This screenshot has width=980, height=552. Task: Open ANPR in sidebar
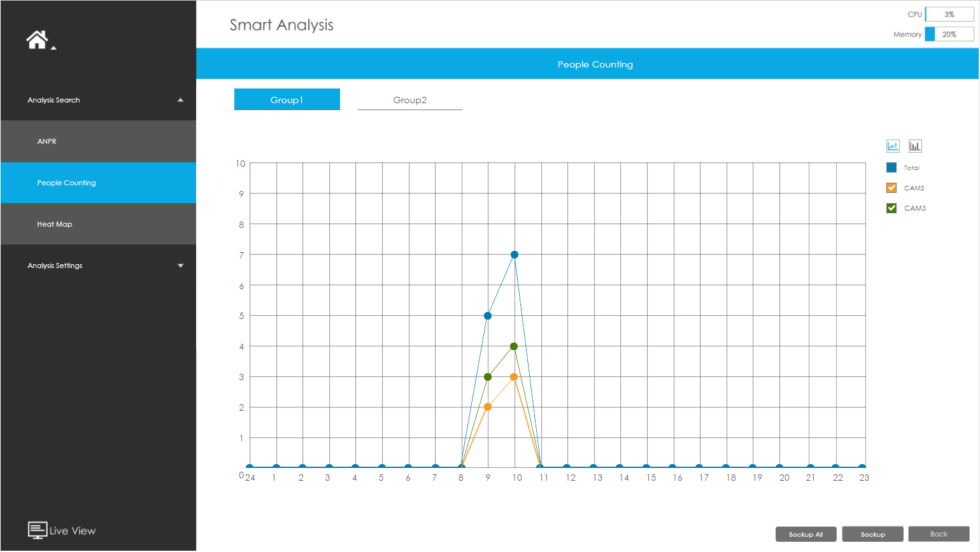[98, 141]
